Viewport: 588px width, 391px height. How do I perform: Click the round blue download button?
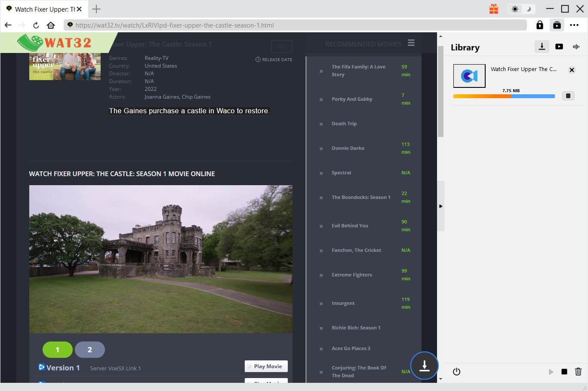424,366
